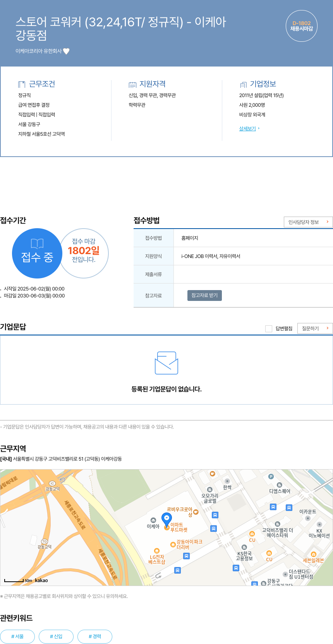Click the # 경력 keyword tag
The height and width of the screenshot is (644, 333).
click(x=95, y=637)
